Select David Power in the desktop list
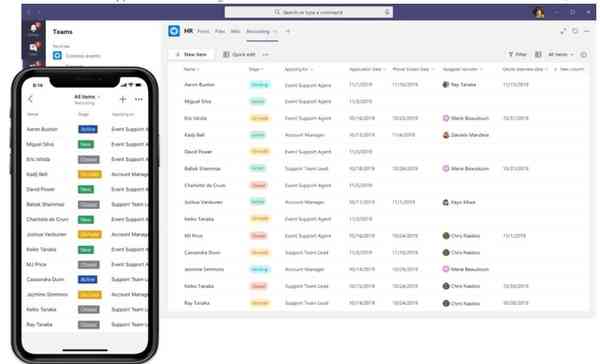This screenshot has height=364, width=600. click(x=198, y=152)
